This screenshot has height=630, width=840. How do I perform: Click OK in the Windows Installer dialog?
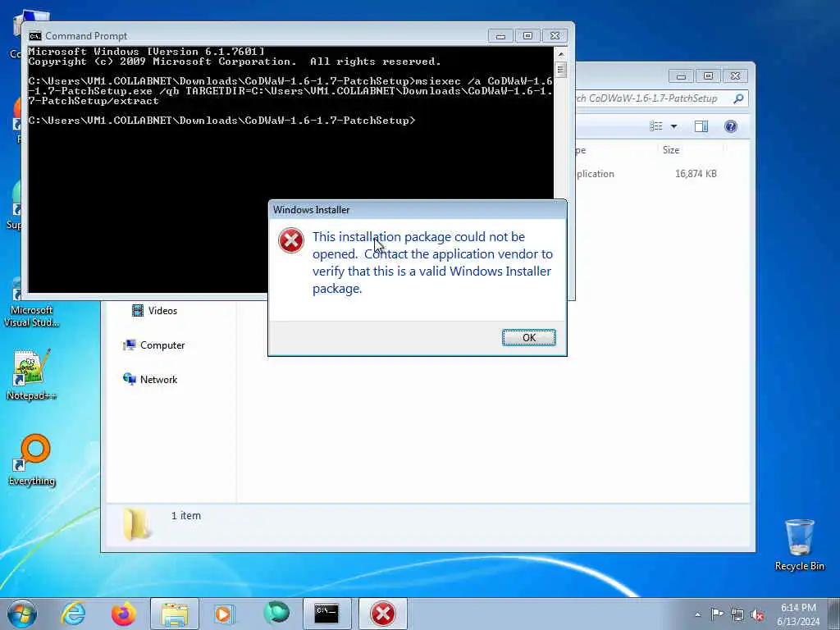(529, 337)
